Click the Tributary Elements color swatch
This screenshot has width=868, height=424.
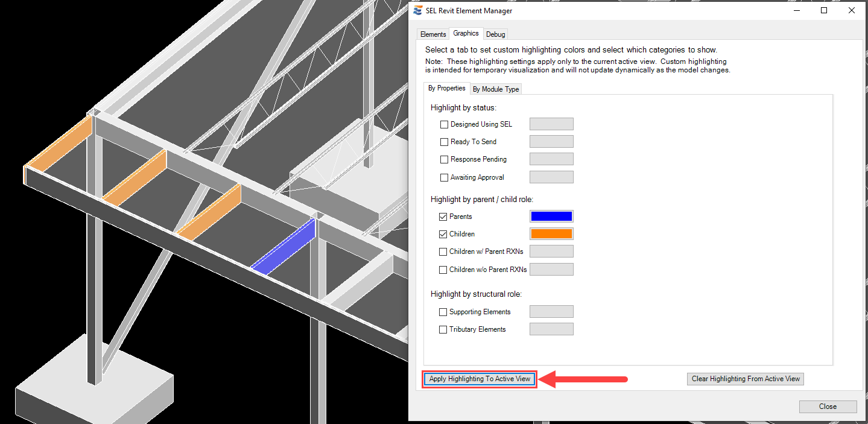(551, 329)
